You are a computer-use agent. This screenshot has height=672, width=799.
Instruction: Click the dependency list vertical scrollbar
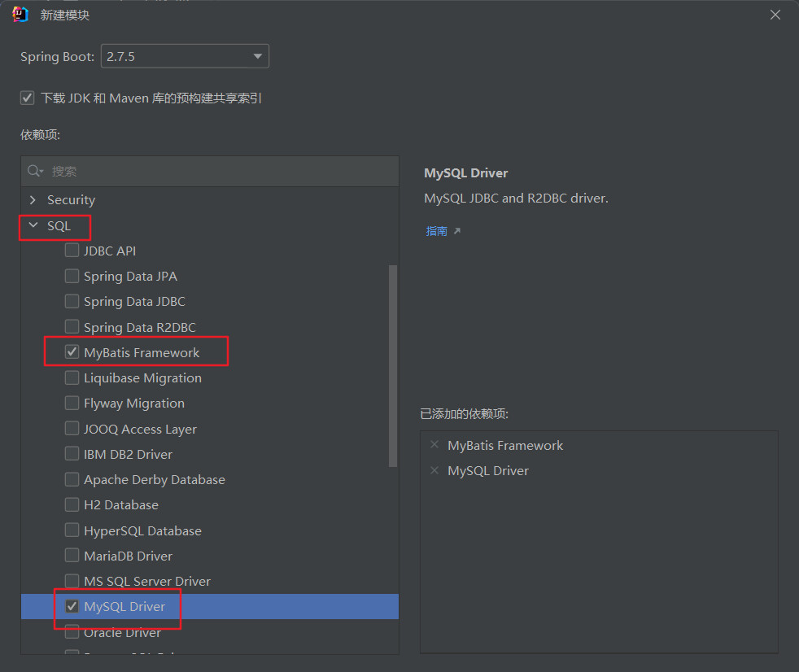[x=392, y=365]
